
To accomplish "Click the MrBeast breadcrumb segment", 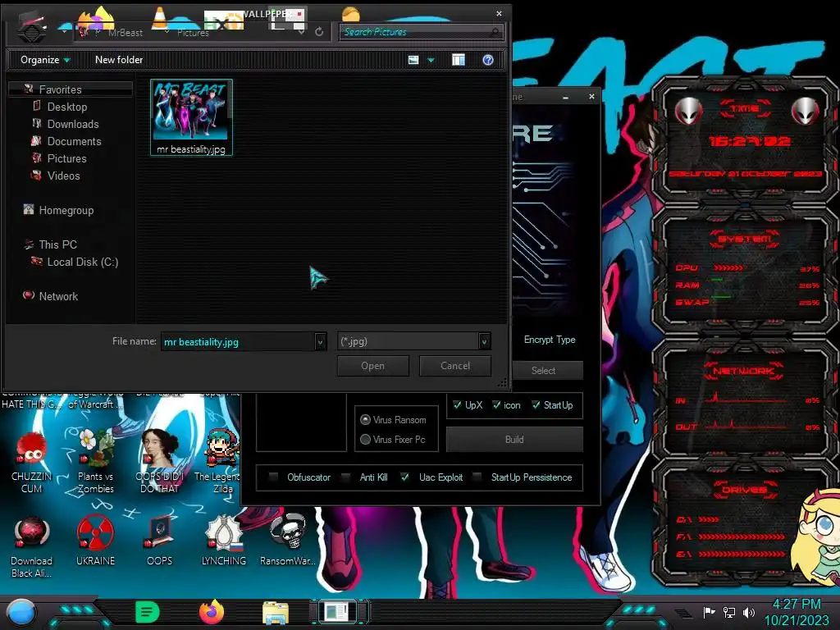I will tap(126, 33).
